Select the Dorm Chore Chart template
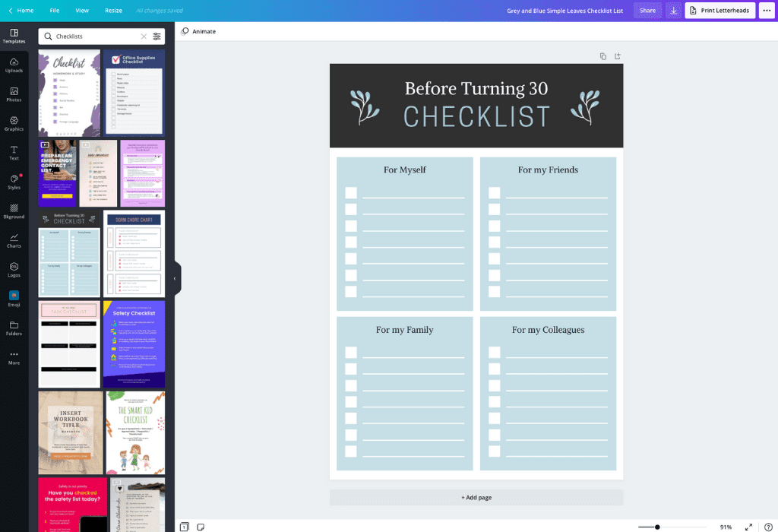 coord(134,253)
